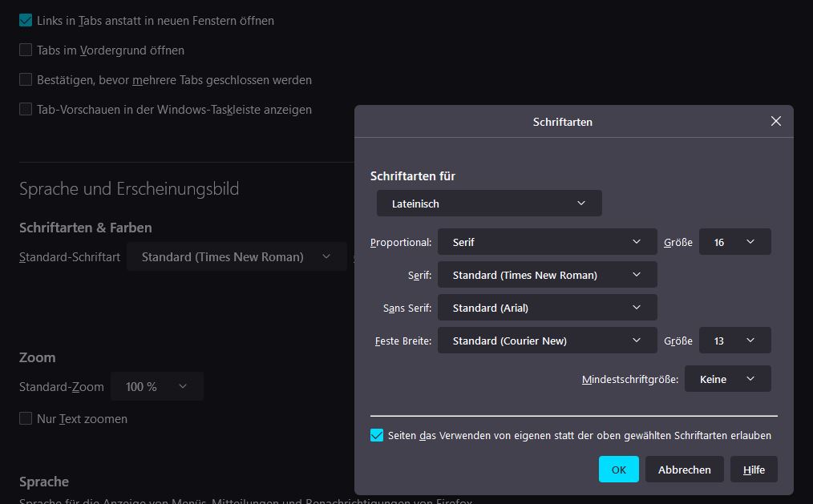Click the Hilfe button
The image size is (813, 504).
point(754,470)
